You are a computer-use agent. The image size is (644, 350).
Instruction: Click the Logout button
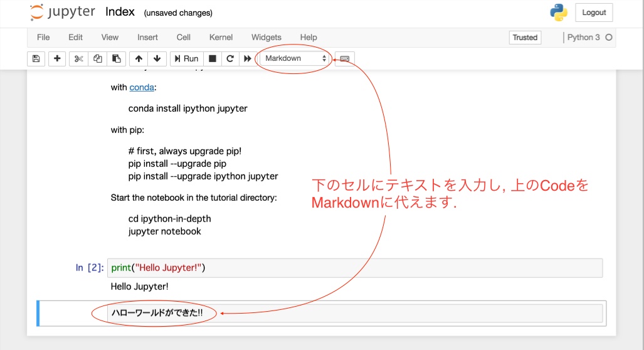594,13
